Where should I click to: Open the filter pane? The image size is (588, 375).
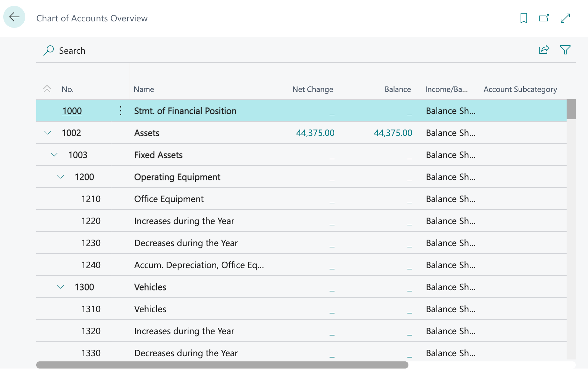[565, 50]
